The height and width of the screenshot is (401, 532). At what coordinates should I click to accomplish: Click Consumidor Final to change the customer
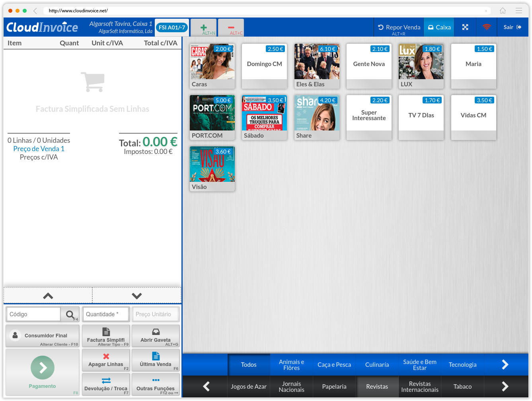(x=43, y=336)
